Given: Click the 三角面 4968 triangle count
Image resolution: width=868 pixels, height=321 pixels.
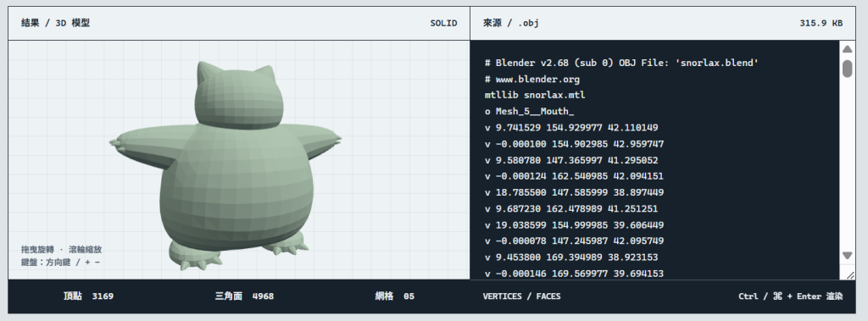Looking at the screenshot, I should [244, 296].
